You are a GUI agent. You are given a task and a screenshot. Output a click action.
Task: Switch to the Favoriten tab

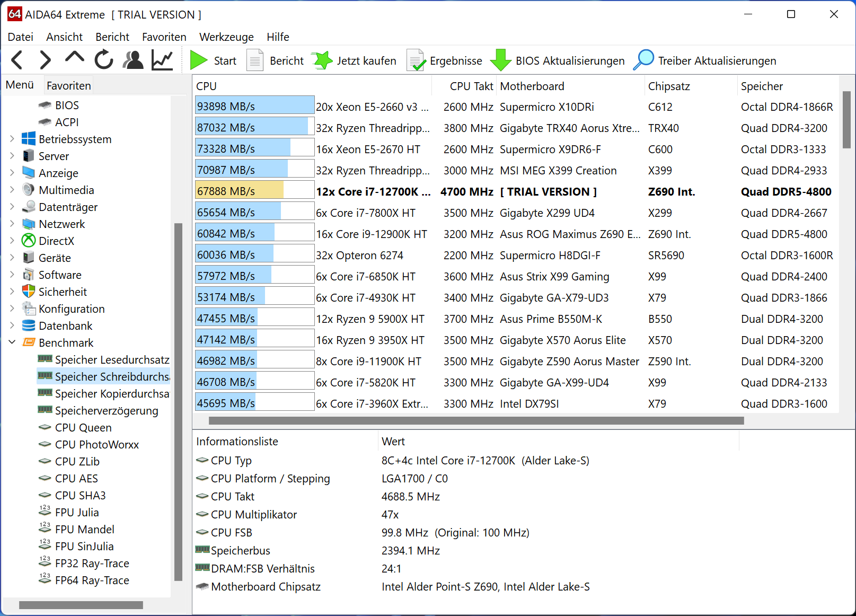68,85
